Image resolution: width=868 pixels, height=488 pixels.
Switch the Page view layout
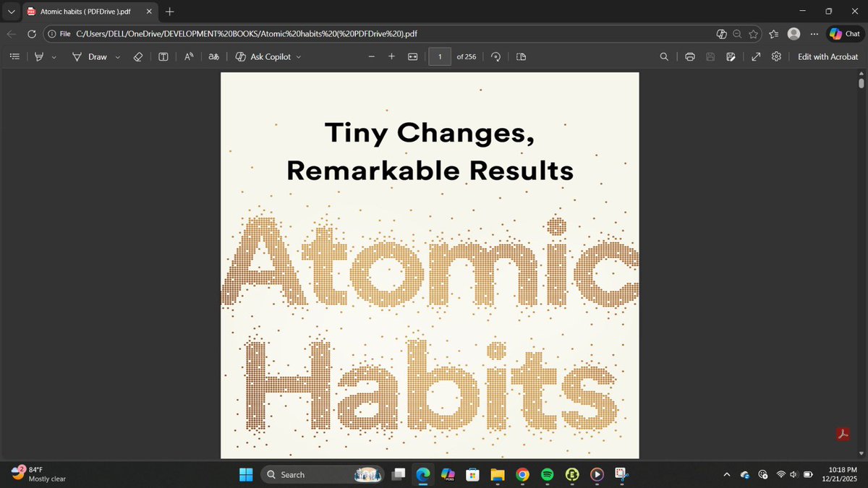522,56
